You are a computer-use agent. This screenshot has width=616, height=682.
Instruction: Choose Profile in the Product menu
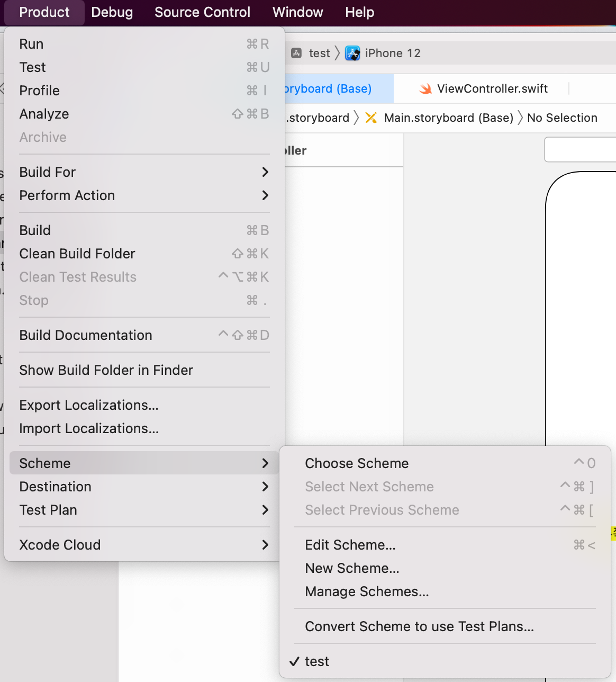coord(144,91)
